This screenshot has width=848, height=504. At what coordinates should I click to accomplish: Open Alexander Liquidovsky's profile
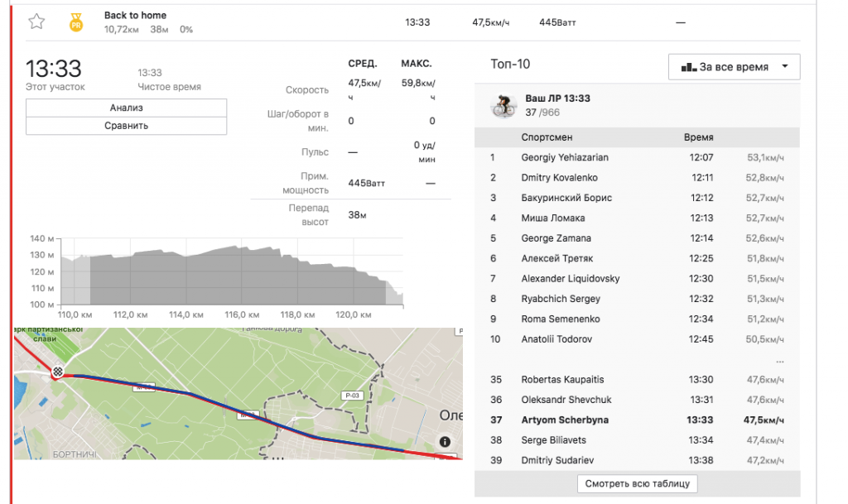(x=570, y=279)
